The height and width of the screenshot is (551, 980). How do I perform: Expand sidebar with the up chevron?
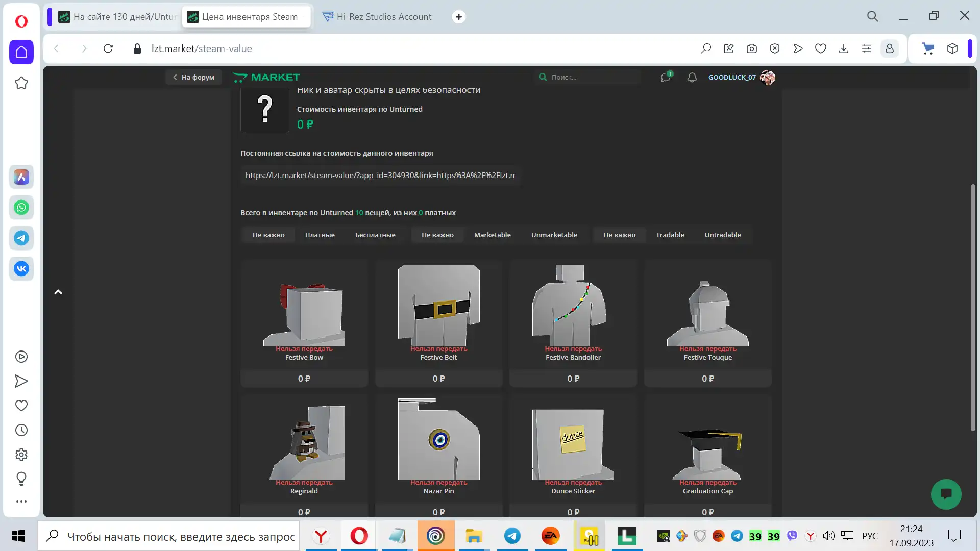pos(58,292)
